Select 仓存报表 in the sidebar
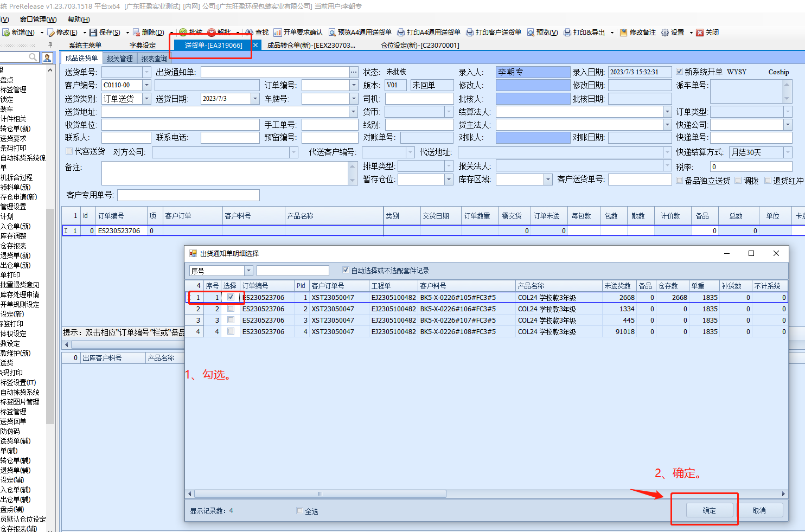Image resolution: width=805 pixels, height=532 pixels. pyautogui.click(x=14, y=246)
